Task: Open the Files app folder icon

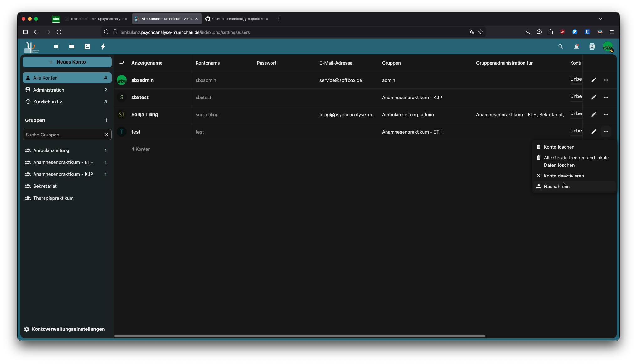Action: [72, 46]
